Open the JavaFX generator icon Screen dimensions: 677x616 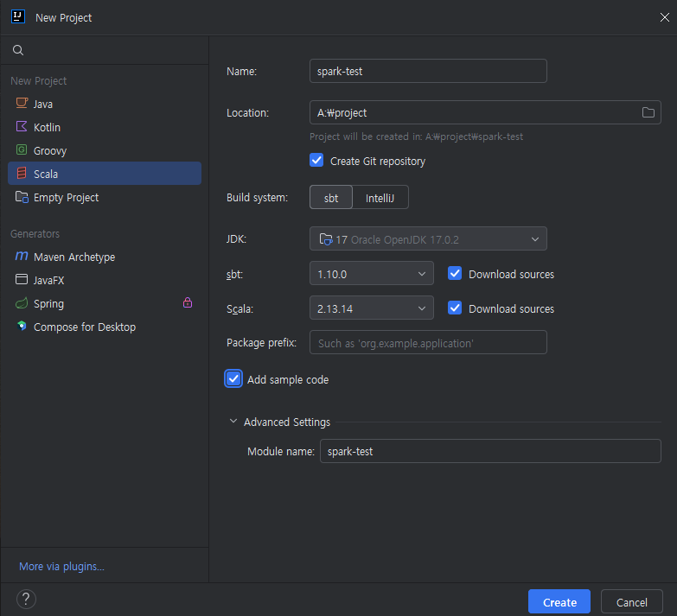22,279
